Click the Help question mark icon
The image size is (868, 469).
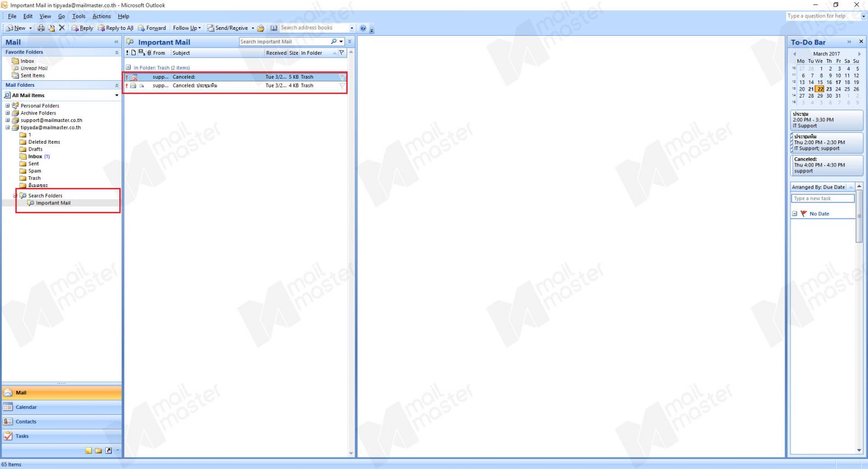363,28
